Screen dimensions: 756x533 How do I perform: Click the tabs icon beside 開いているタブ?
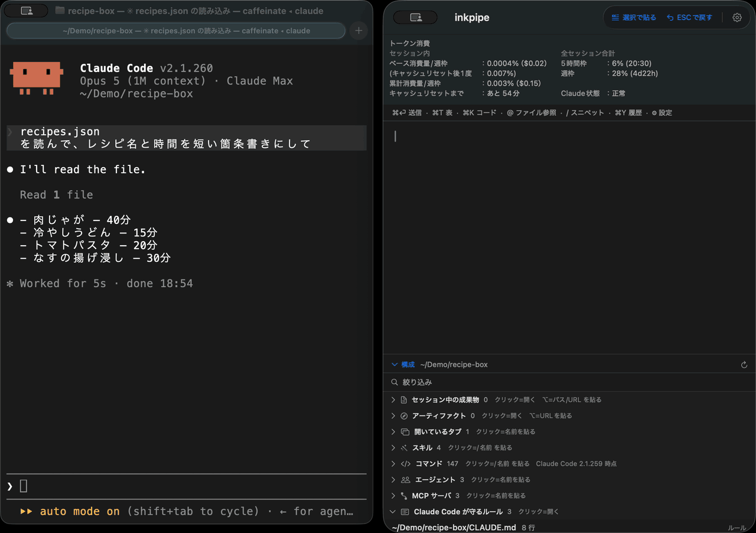click(x=405, y=432)
